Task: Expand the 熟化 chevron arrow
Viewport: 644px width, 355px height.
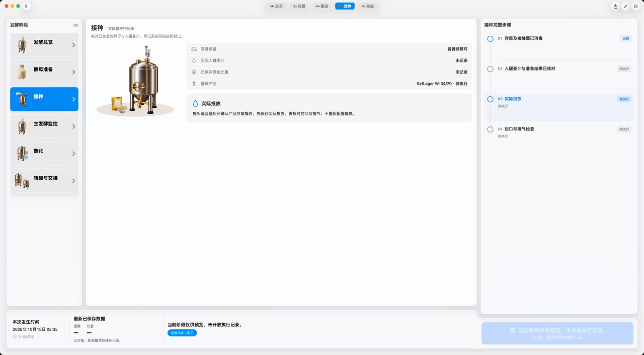Action: (73, 154)
